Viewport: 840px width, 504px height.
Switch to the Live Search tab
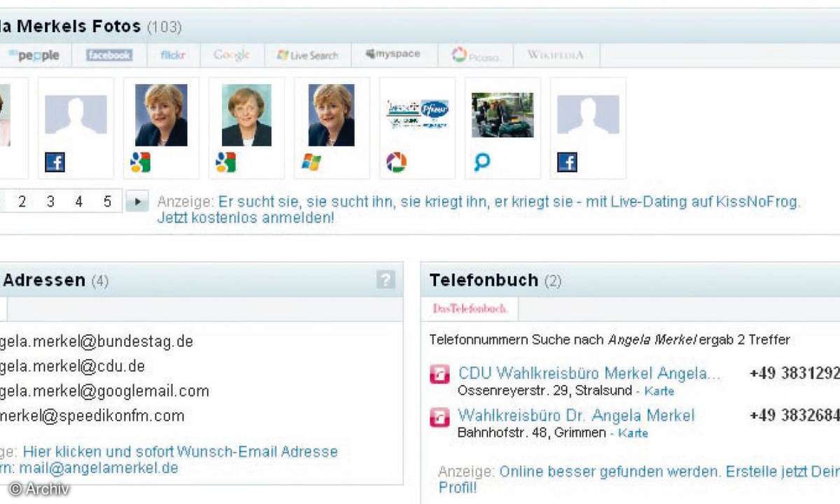pyautogui.click(x=307, y=55)
